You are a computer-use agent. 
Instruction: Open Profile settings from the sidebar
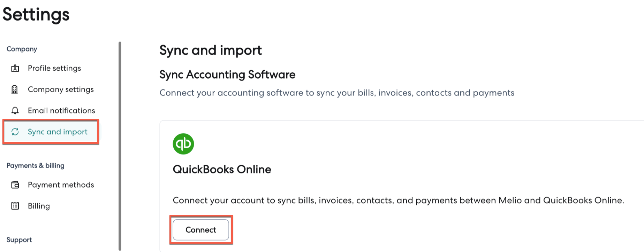(x=54, y=68)
